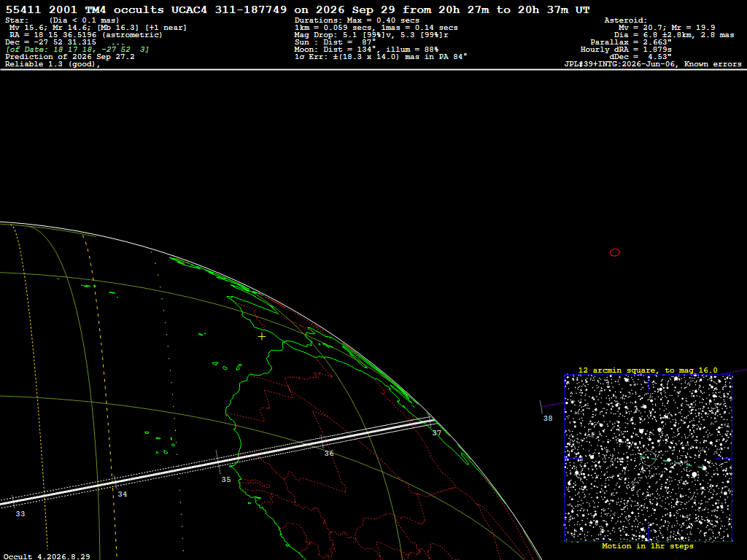747x560 pixels.
Task: Click the '12 arcmin square, to mag 16.0' label
Action: click(648, 370)
